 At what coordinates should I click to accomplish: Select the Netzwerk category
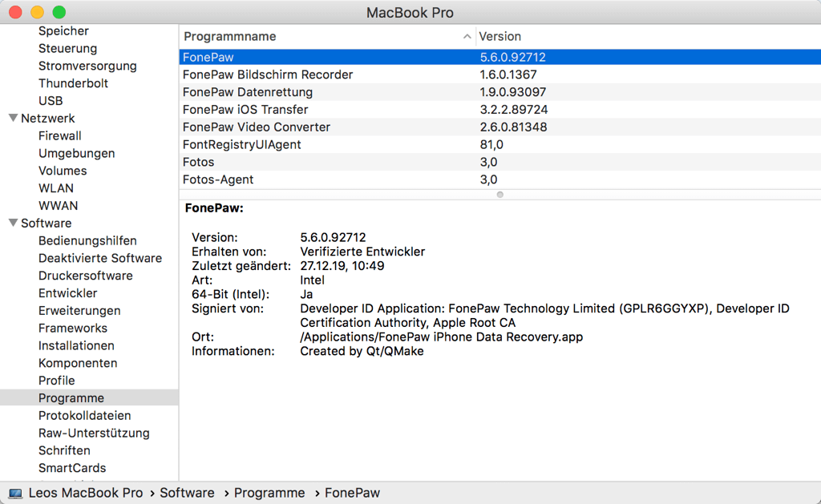pos(47,119)
